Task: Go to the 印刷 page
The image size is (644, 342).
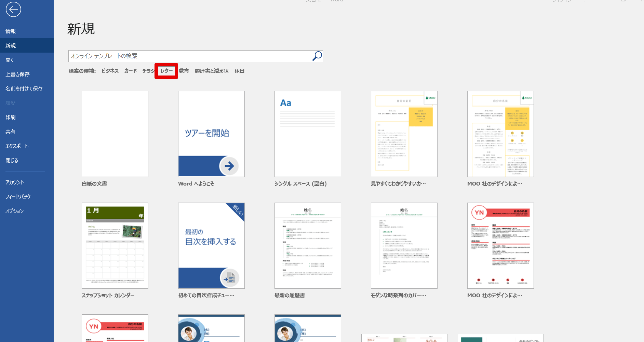Action: (11, 118)
